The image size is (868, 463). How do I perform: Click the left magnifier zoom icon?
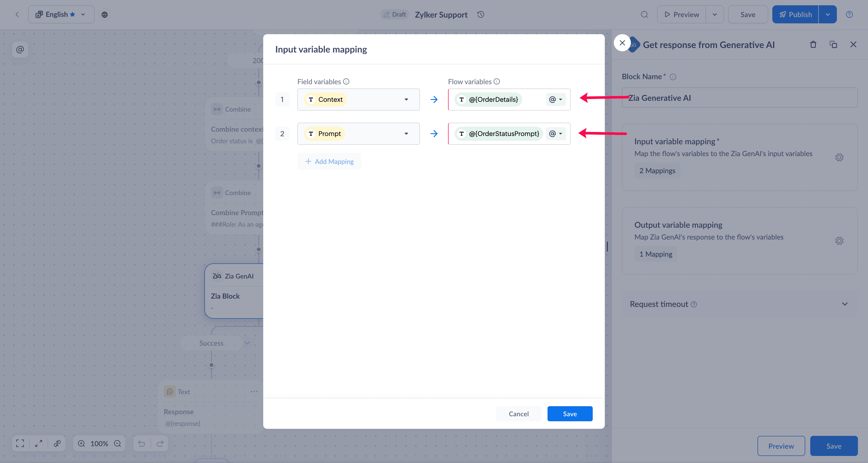coord(82,443)
